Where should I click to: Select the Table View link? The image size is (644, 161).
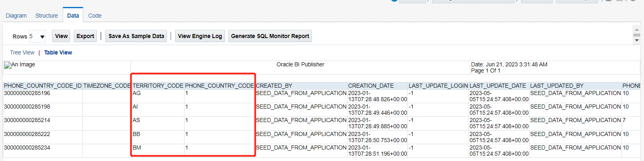click(x=58, y=52)
